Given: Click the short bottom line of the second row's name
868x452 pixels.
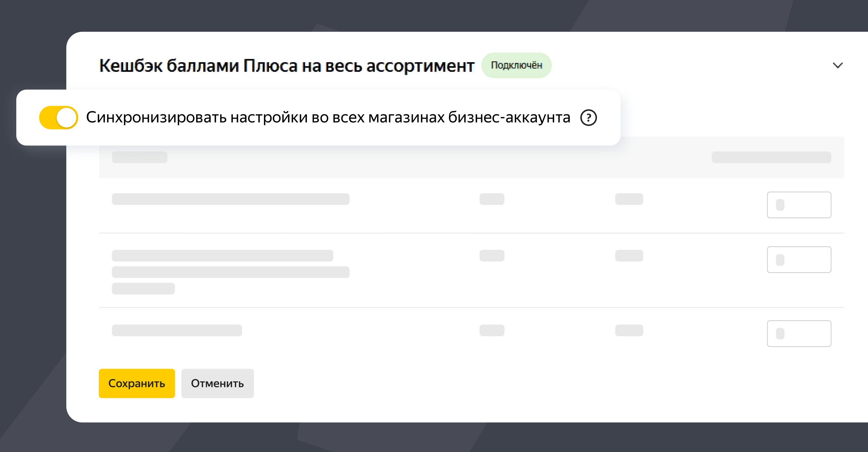Looking at the screenshot, I should [143, 289].
